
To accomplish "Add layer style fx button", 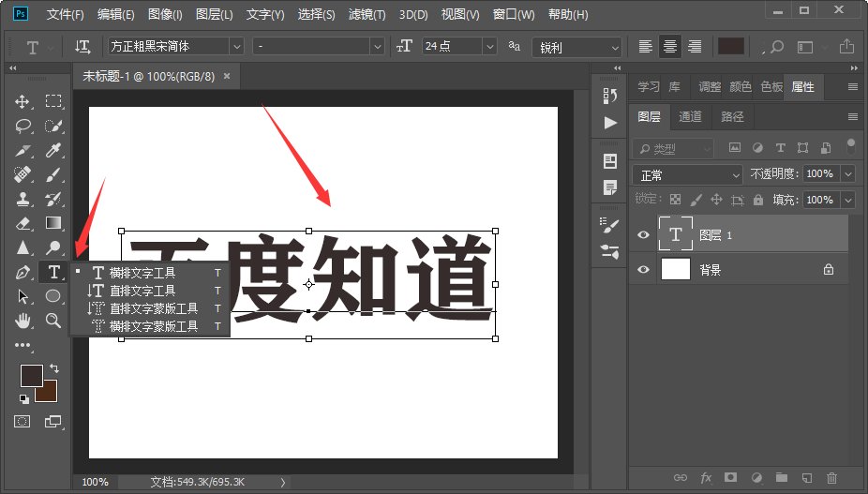I will (x=706, y=477).
